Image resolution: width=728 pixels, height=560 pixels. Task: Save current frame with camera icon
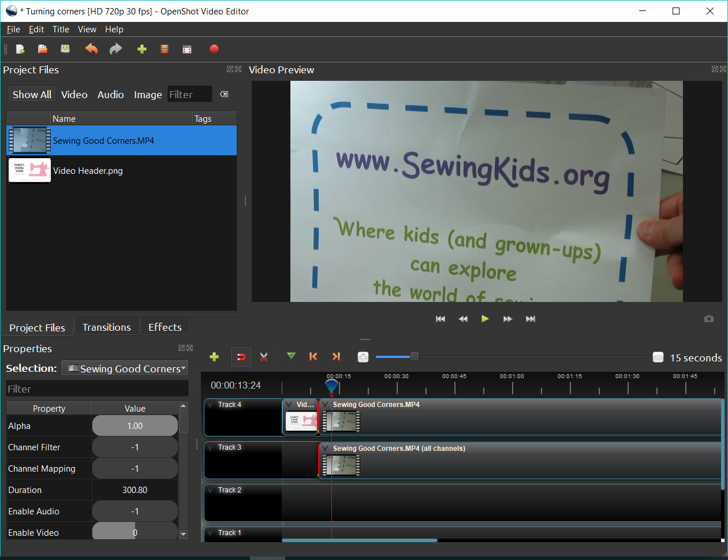click(709, 319)
